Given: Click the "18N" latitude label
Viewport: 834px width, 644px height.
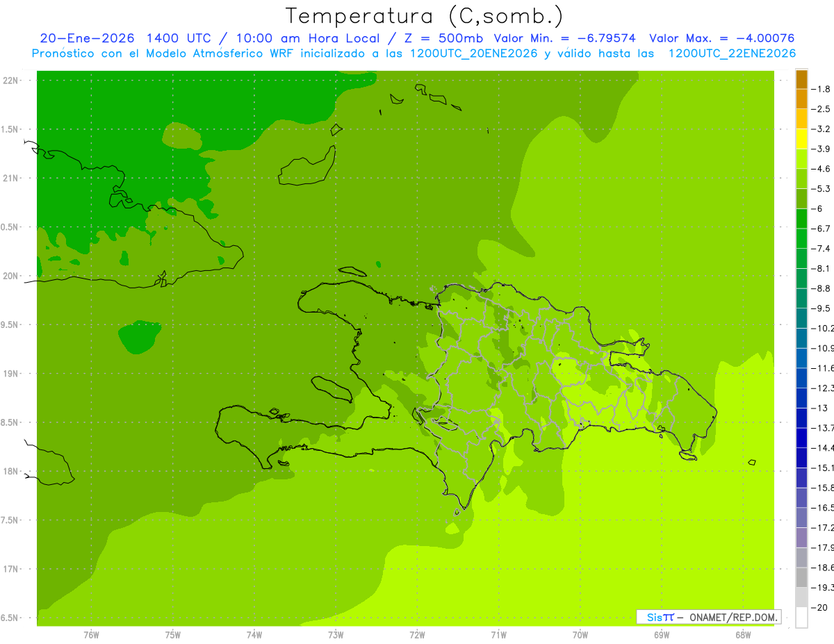Looking at the screenshot, I should point(11,471).
